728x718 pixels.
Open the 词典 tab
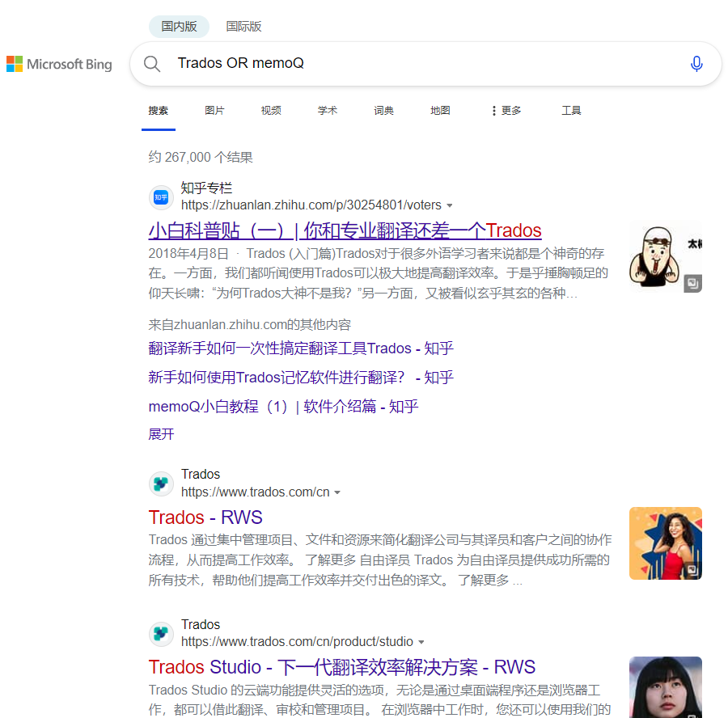click(384, 111)
